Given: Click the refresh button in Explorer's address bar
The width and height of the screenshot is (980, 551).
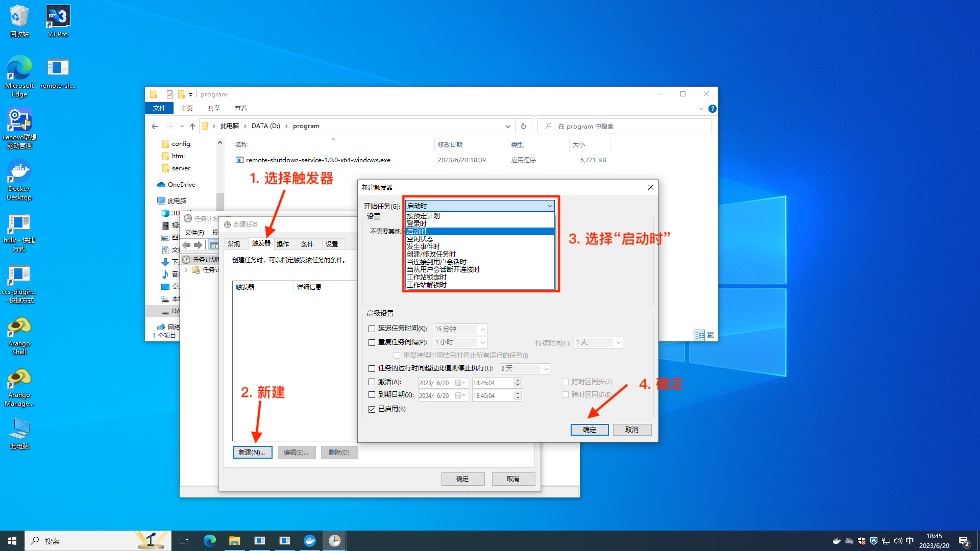Looking at the screenshot, I should click(x=523, y=126).
